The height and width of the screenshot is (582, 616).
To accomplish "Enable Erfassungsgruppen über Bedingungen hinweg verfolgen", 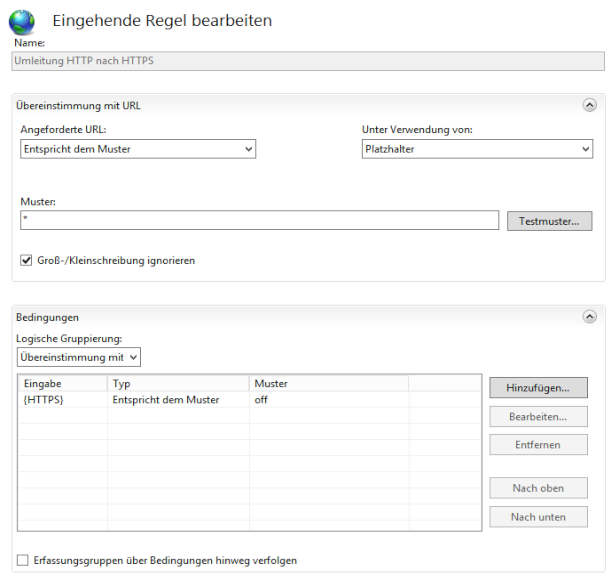I will pyautogui.click(x=23, y=560).
